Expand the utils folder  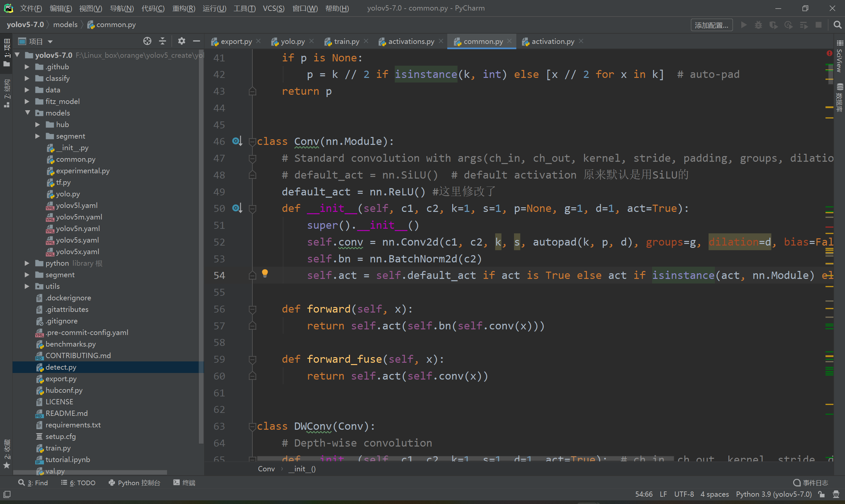click(x=27, y=286)
